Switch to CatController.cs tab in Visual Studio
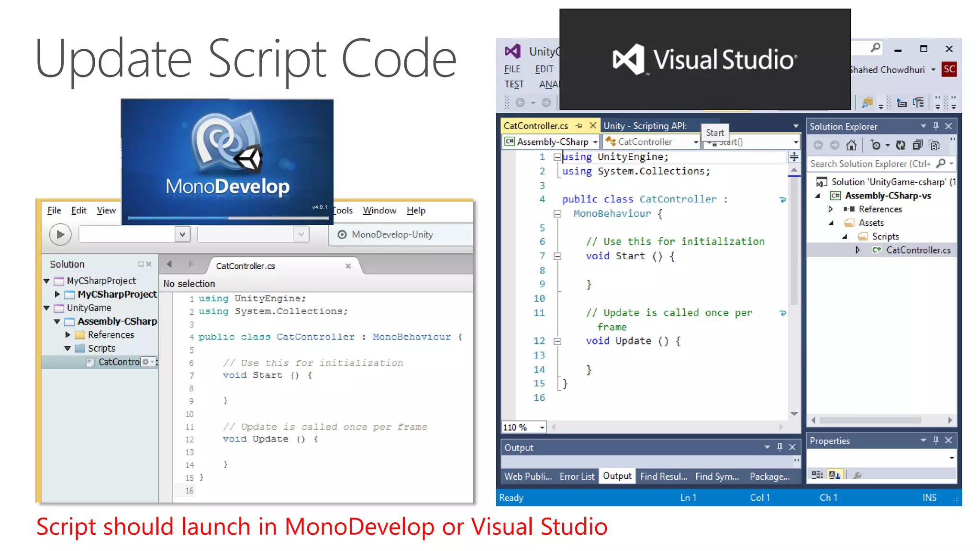980x551 pixels. coord(536,126)
